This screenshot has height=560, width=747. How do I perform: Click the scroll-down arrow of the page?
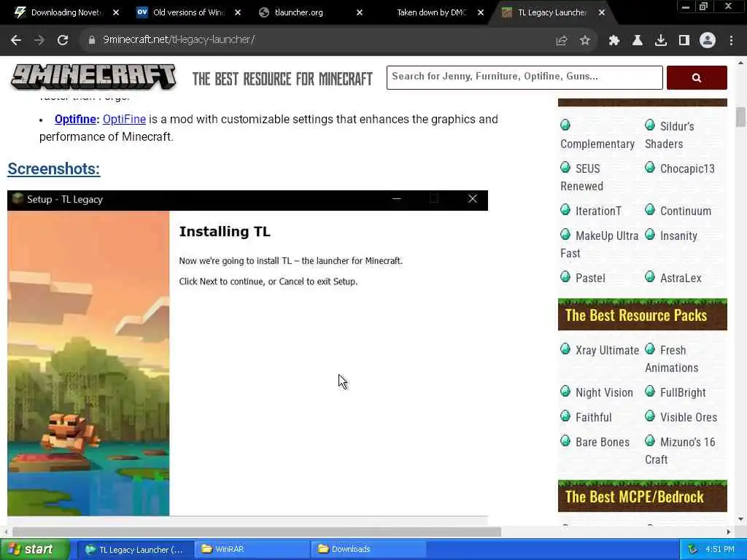741,519
